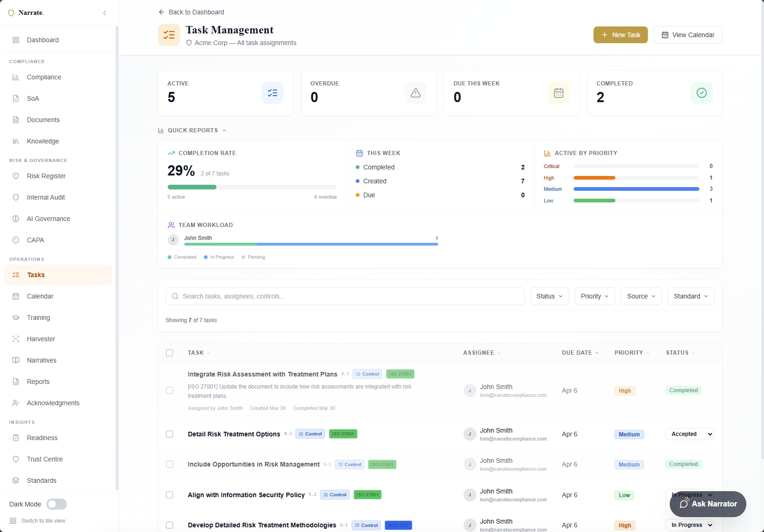Click the AI Governance shield icon

(15, 219)
